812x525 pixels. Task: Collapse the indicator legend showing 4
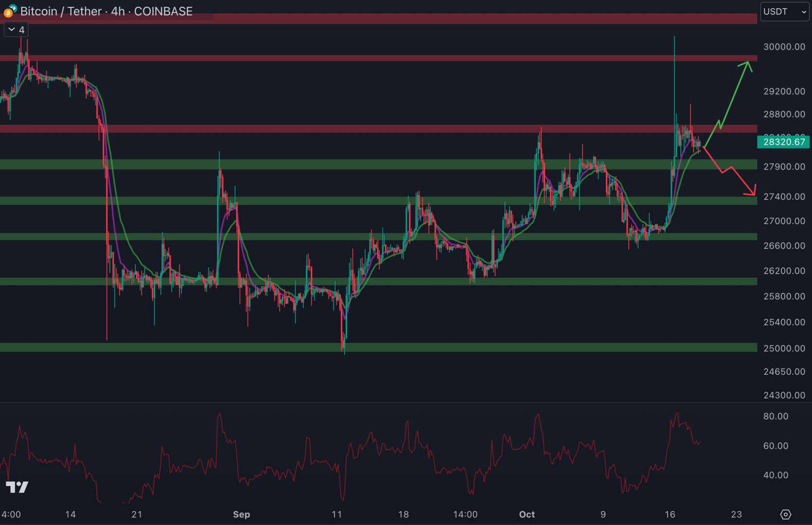tap(16, 30)
